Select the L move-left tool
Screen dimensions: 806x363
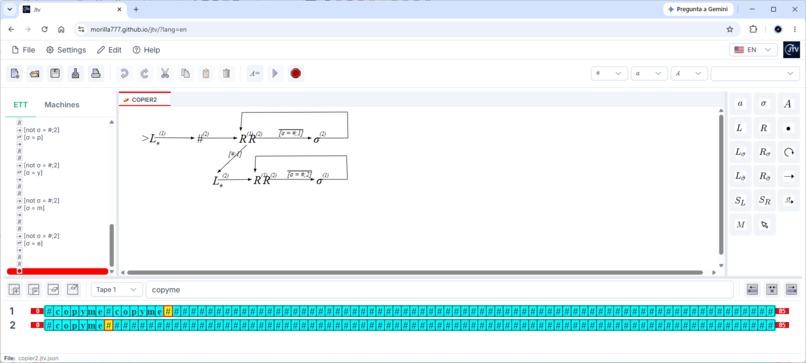pyautogui.click(x=740, y=128)
